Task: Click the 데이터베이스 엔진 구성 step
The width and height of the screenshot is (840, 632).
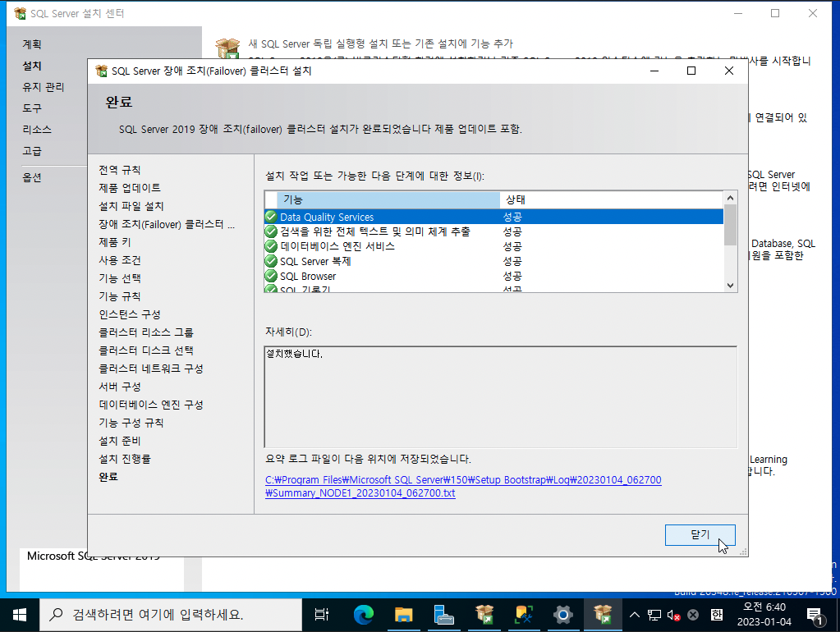Action: tap(151, 405)
